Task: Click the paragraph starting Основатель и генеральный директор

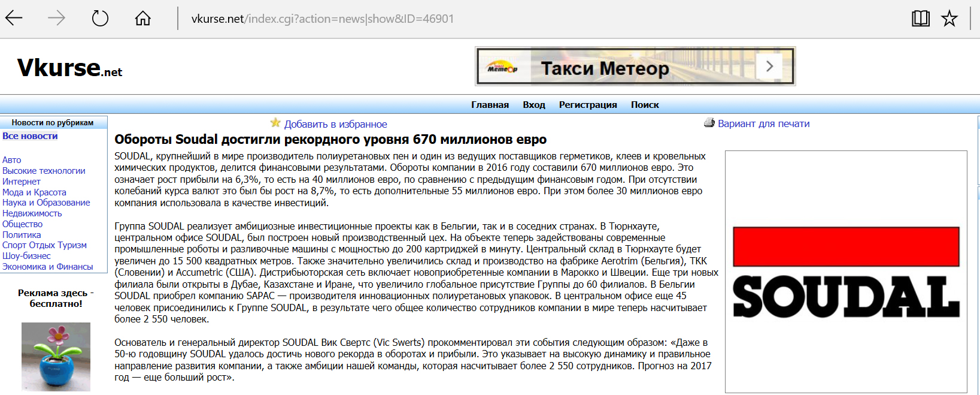Action: tap(413, 360)
